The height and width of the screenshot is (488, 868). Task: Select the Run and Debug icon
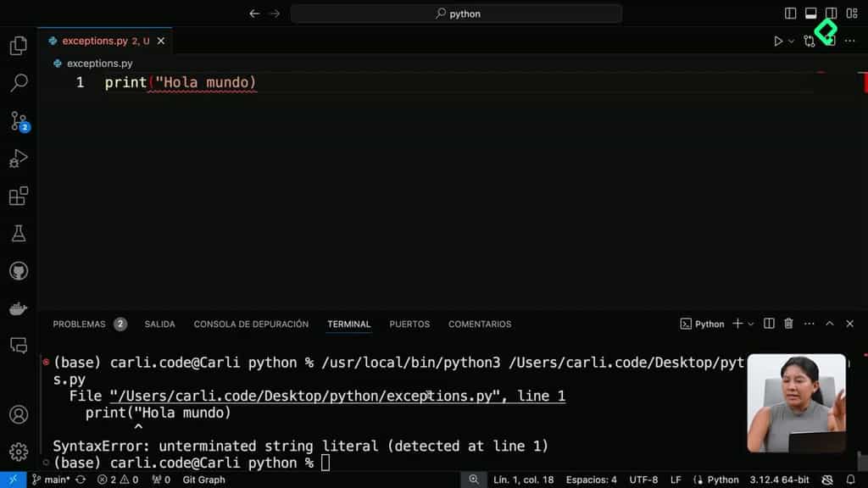pos(17,158)
